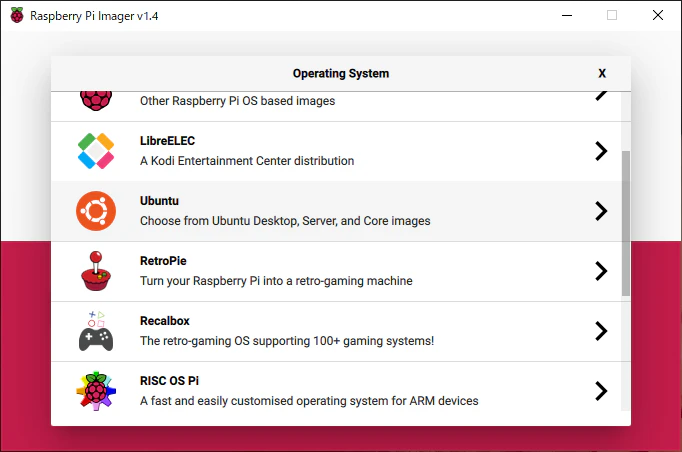Click 'Turn your Raspberry Pi into a retro-gaming machine'

(276, 281)
